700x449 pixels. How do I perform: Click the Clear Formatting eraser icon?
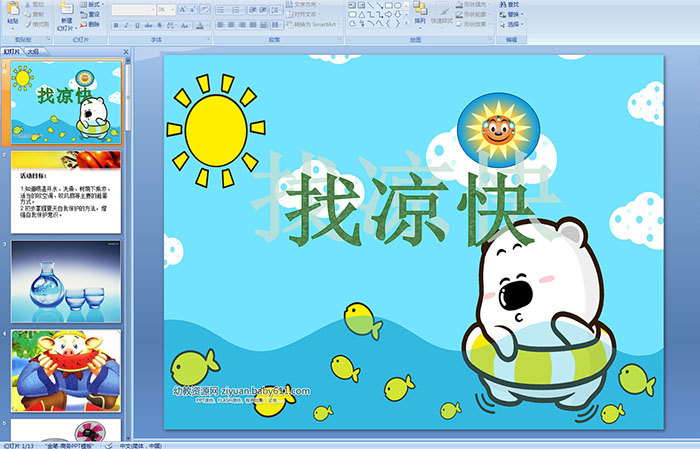tap(204, 10)
